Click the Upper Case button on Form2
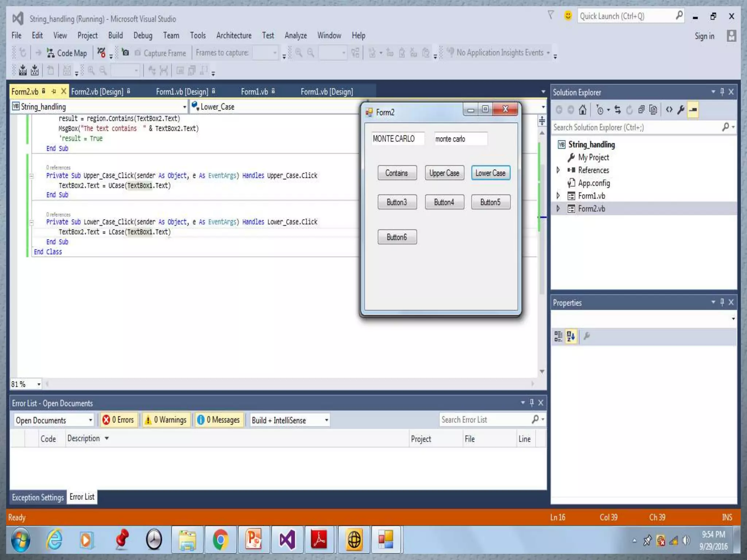The width and height of the screenshot is (747, 560). click(x=444, y=173)
